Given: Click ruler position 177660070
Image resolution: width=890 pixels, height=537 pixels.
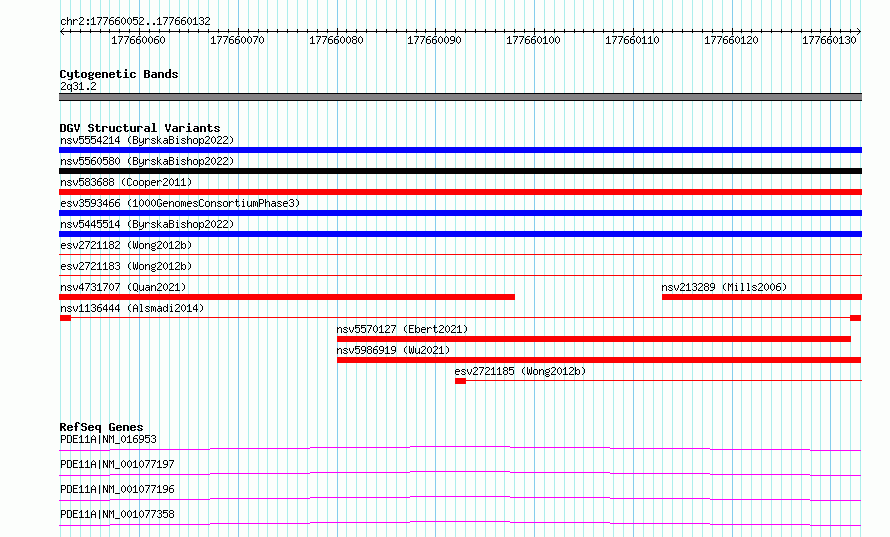Looking at the screenshot, I should pos(237,40).
